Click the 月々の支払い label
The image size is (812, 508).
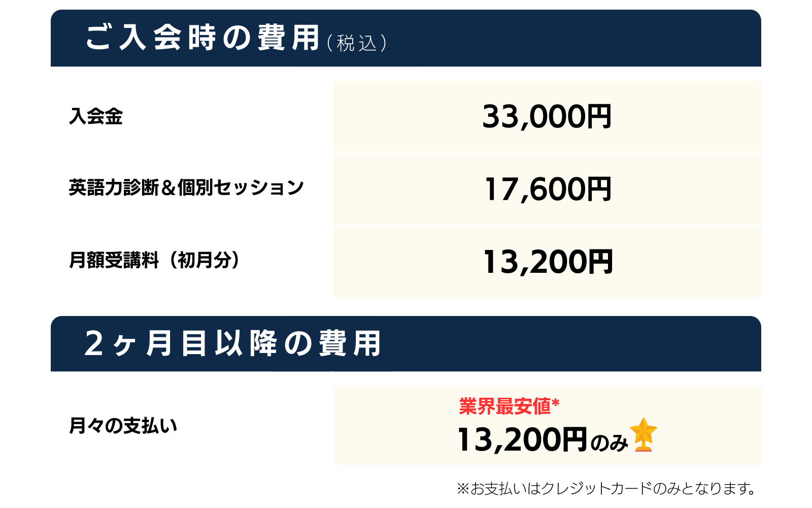pos(123,426)
